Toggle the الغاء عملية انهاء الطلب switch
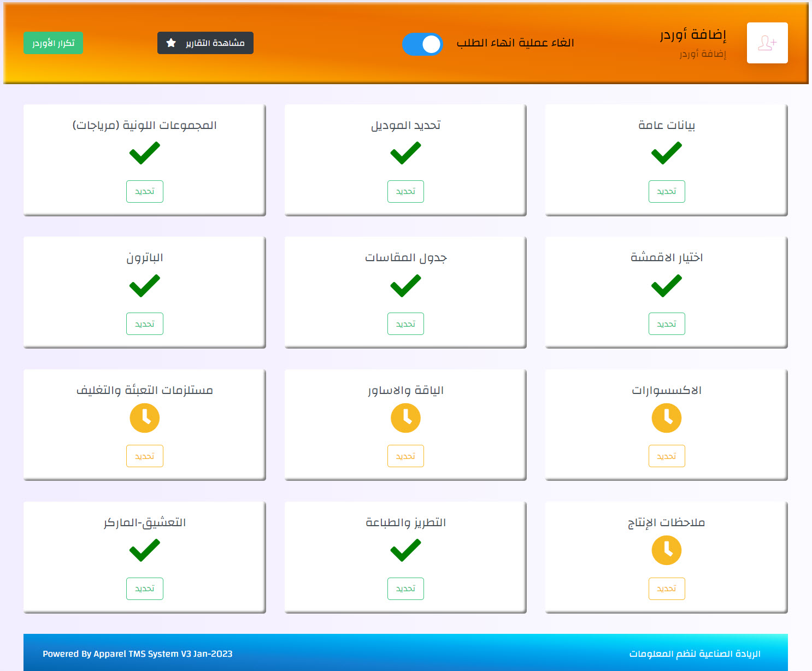This screenshot has height=671, width=812. coord(422,44)
